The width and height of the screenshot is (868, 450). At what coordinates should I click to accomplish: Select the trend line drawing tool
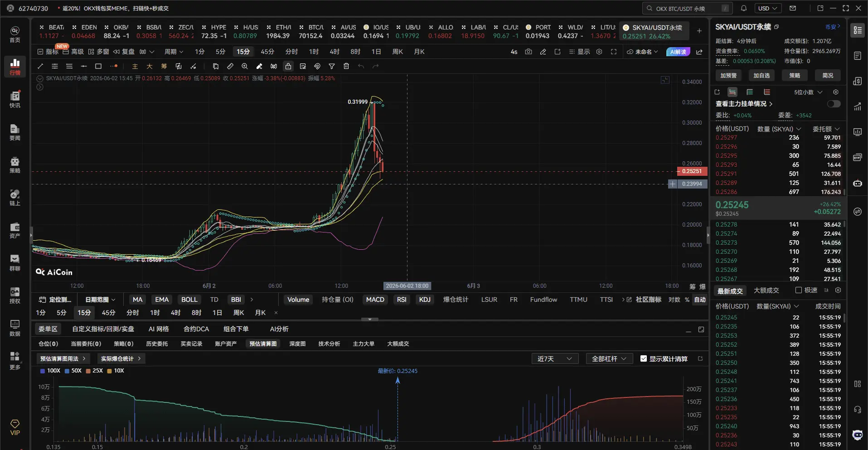tap(40, 66)
